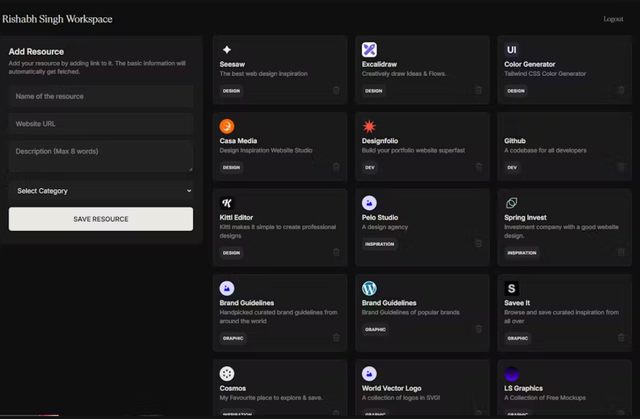Click the Design tag on Excalidraw card
The image size is (640, 419).
click(373, 91)
